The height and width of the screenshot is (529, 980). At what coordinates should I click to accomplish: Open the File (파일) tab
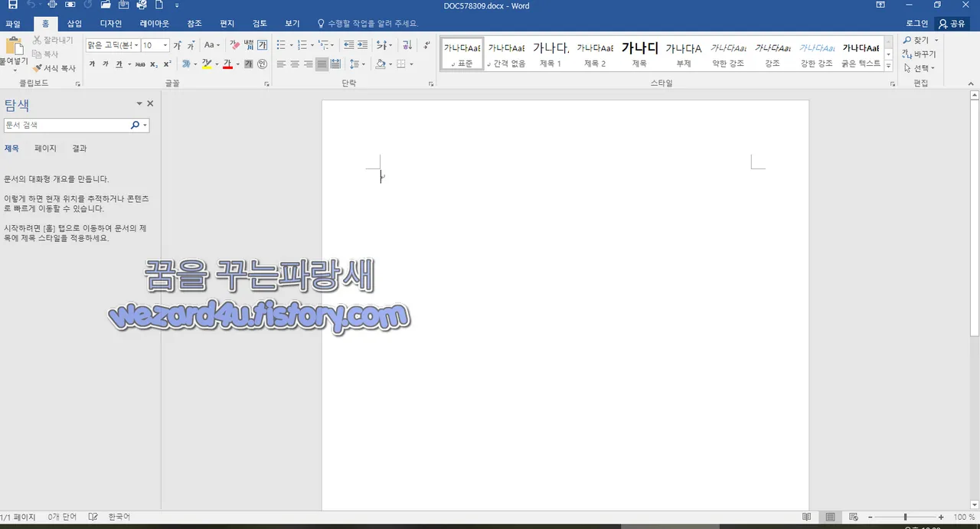pos(13,24)
